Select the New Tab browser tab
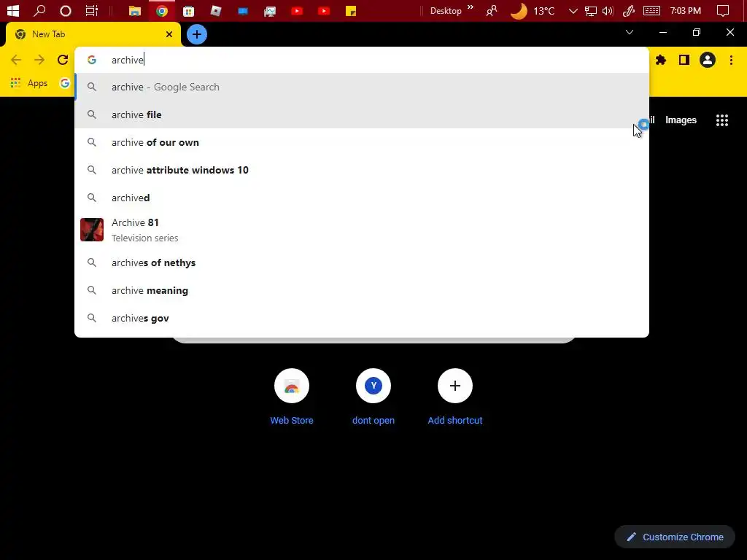 (93, 34)
